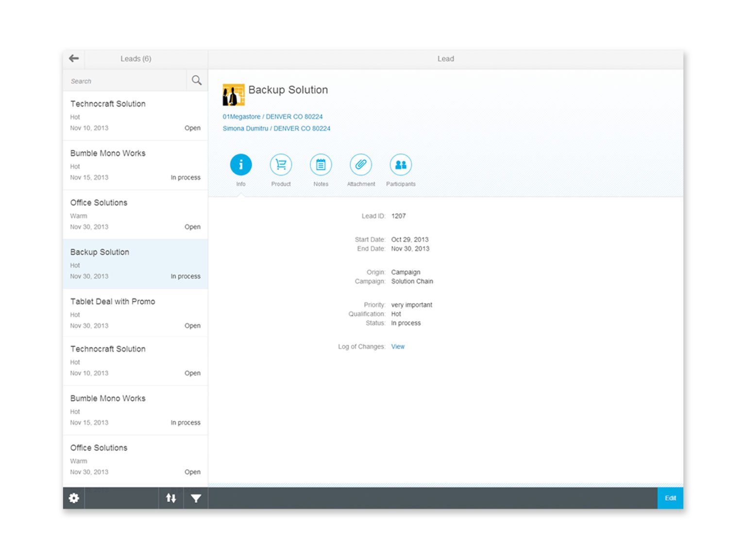Click the Leads (6) header title
746x560 pixels.
pos(136,59)
